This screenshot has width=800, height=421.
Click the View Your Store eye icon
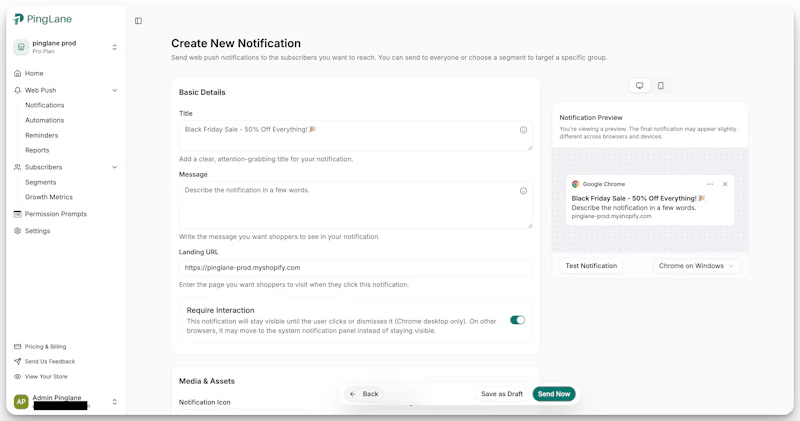click(x=17, y=377)
